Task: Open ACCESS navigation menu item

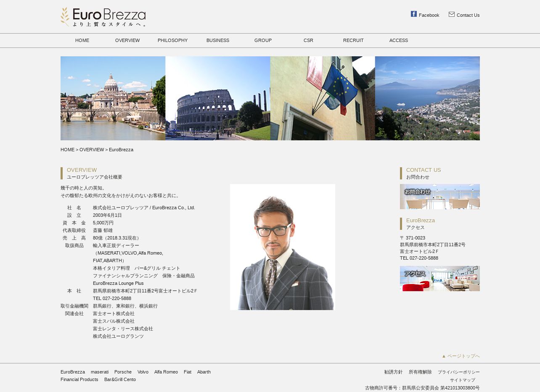Action: (399, 40)
